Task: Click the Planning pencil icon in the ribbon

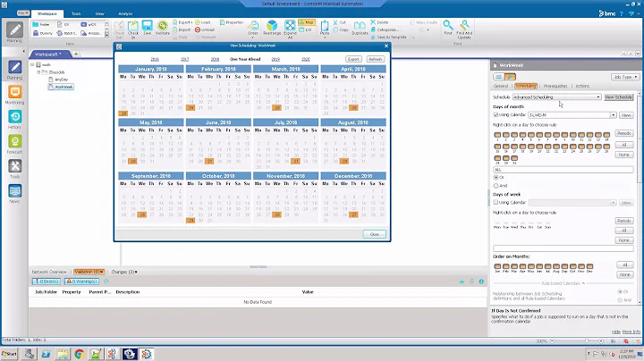Action: coord(14,29)
